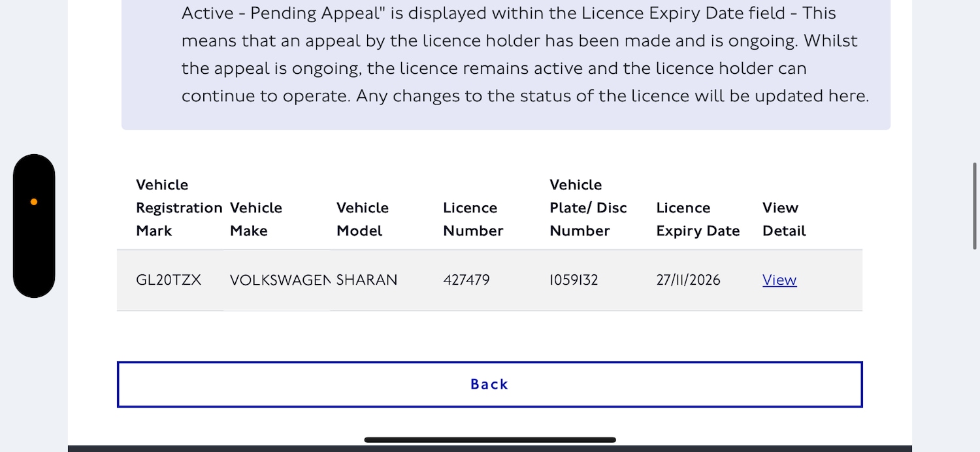Select the Vehicle Make column header
This screenshot has width=980, height=452.
click(x=255, y=219)
